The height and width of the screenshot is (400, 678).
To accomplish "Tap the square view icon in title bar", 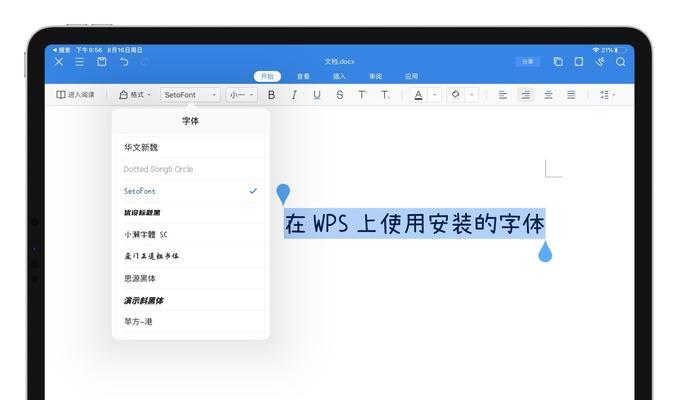I will pos(579,62).
